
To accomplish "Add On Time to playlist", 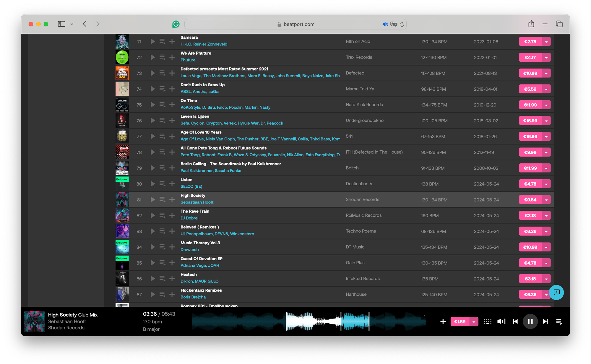I will pos(172,105).
